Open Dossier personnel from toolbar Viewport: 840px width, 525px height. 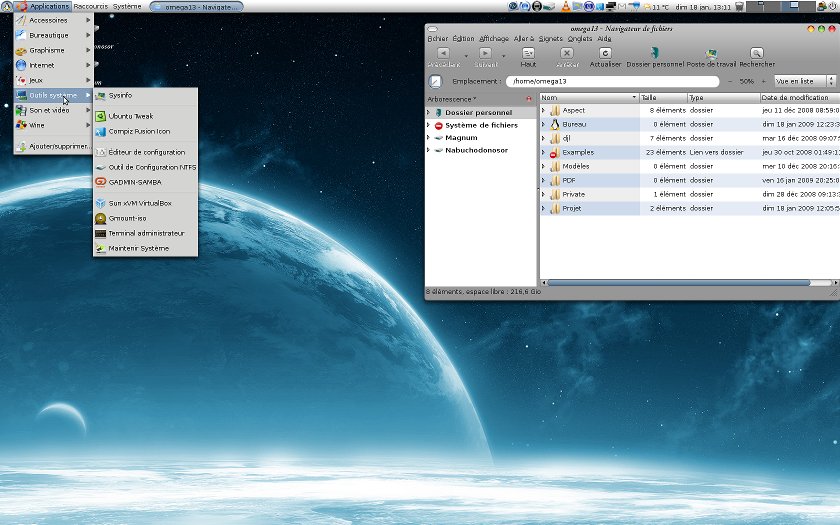point(655,53)
